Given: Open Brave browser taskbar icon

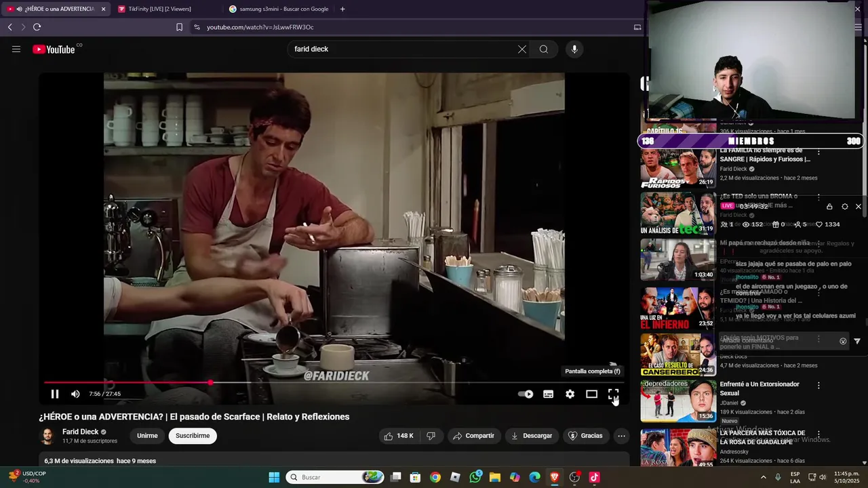Looking at the screenshot, I should 555,477.
